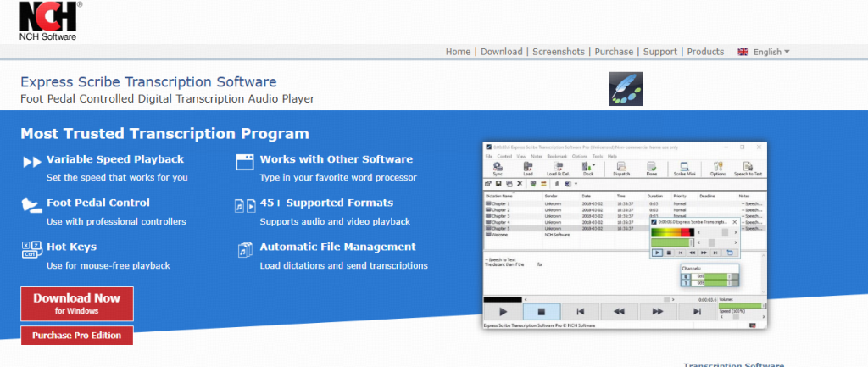
Task: Click large Go to Start button in screenshot
Action: click(581, 312)
